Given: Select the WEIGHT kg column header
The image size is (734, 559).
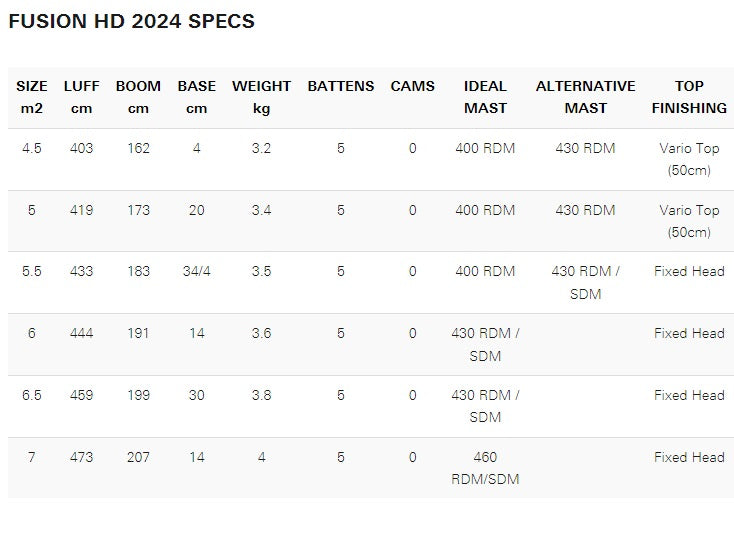Looking at the screenshot, I should pyautogui.click(x=261, y=97).
